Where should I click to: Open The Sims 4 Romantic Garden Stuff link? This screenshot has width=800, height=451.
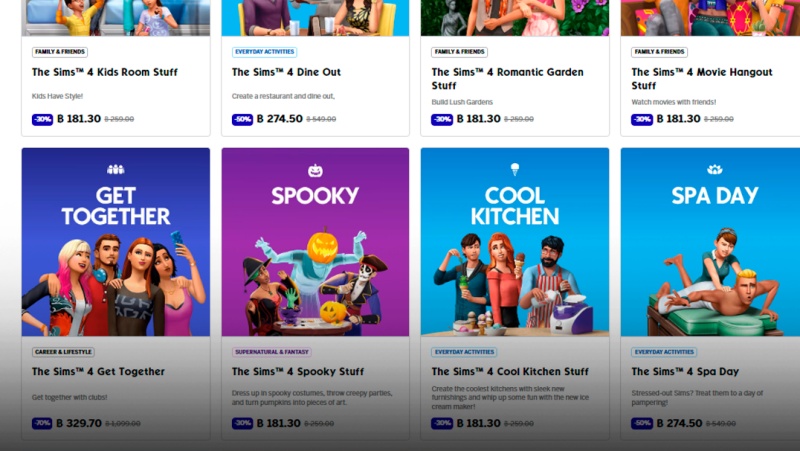[508, 79]
